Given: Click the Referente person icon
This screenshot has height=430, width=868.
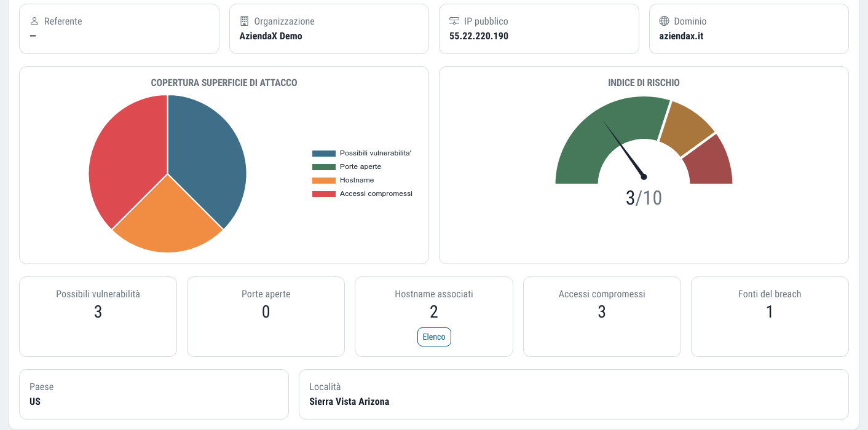Looking at the screenshot, I should tap(34, 21).
